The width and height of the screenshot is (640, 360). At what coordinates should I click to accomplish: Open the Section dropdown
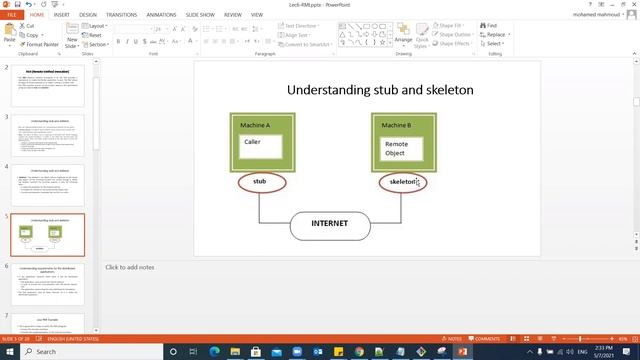point(96,44)
